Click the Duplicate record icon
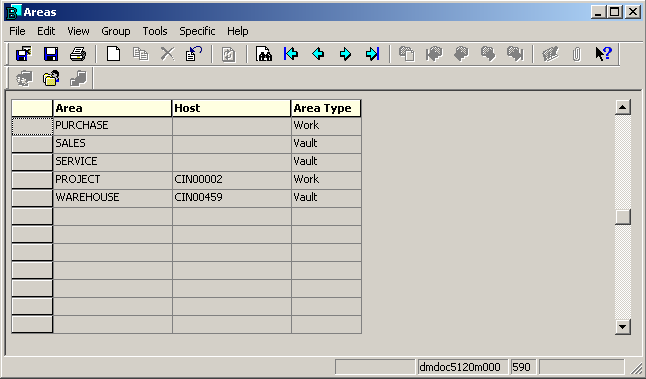 click(140, 54)
